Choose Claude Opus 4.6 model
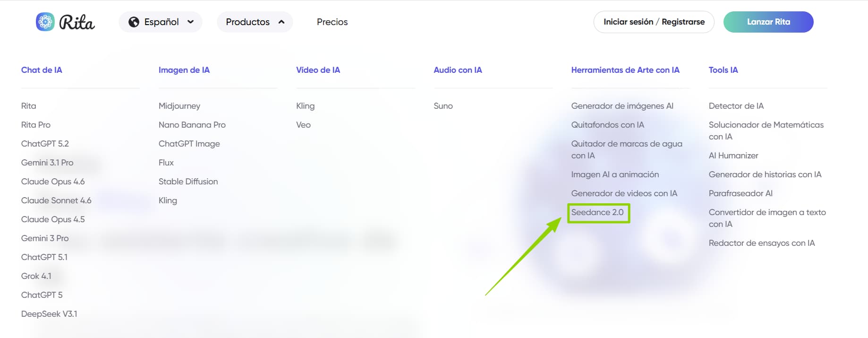 [x=53, y=182]
